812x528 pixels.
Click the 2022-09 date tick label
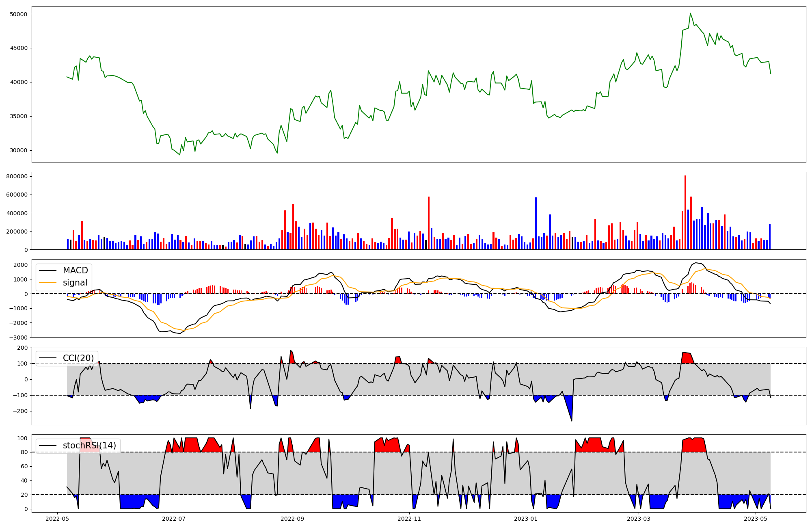tap(292, 519)
